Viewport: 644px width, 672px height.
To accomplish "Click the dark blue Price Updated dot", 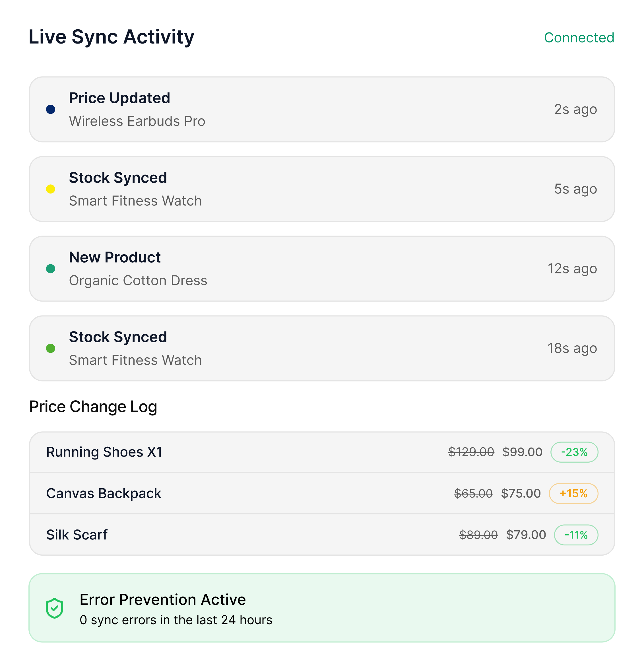I will 51,109.
